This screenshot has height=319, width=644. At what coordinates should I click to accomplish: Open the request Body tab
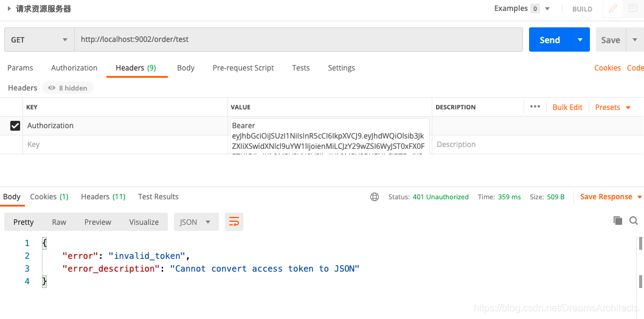coord(185,67)
